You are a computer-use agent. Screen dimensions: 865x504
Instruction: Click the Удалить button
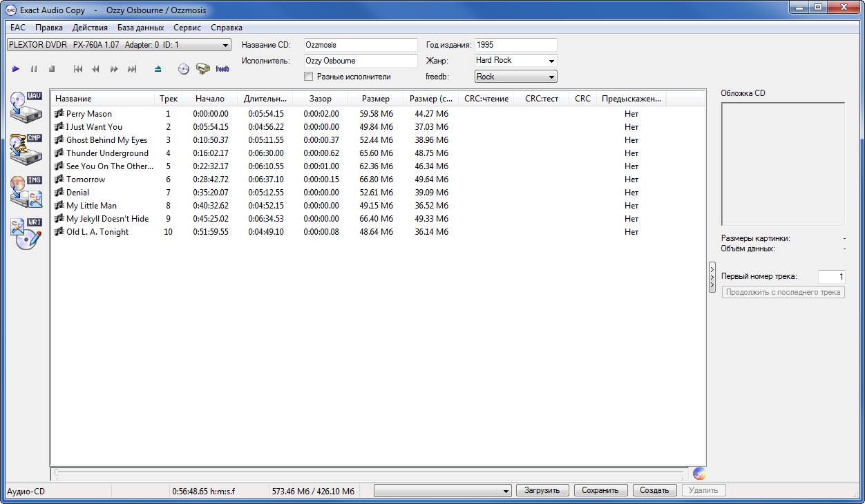coord(703,491)
